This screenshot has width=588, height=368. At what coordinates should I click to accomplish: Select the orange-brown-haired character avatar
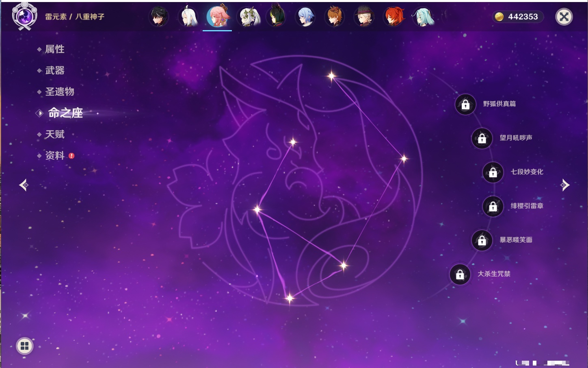(x=335, y=17)
